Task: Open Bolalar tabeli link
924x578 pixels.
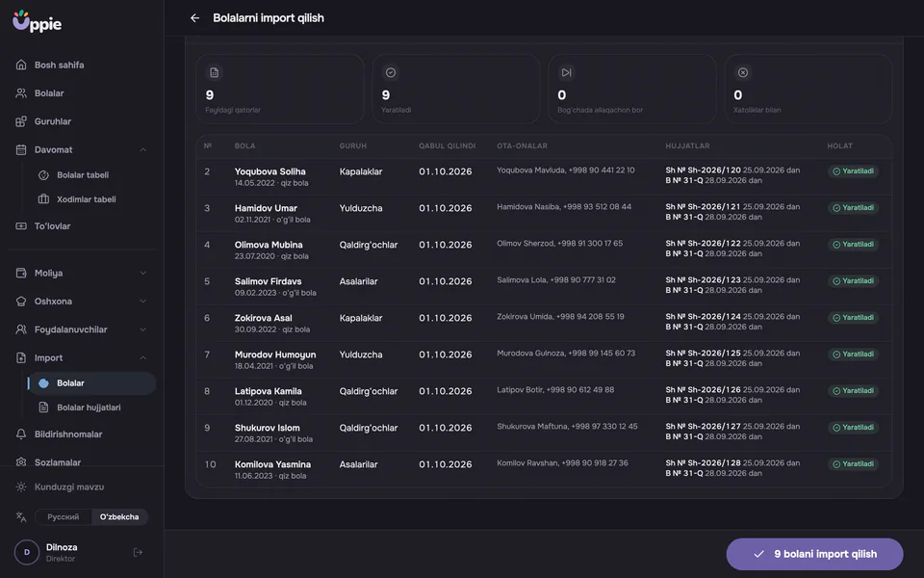Action: click(93, 175)
